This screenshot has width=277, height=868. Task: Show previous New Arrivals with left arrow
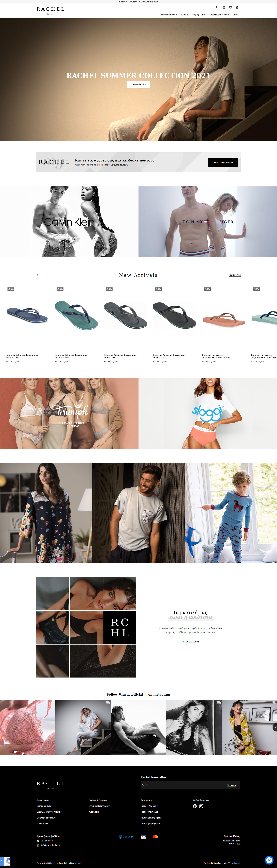coord(38,275)
